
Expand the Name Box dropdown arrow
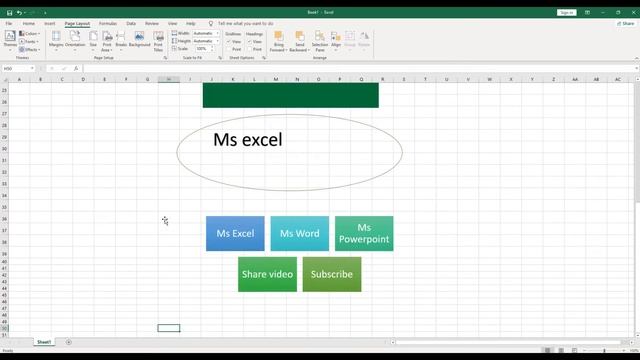click(x=32, y=69)
